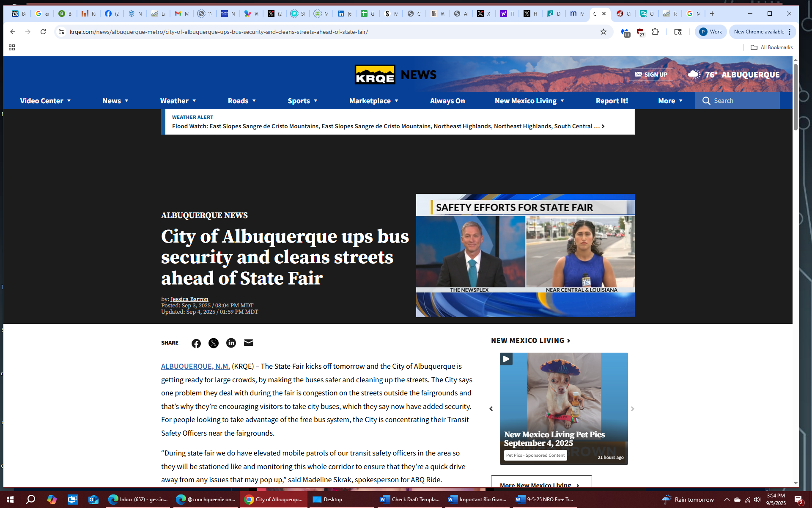Expand the Weather dropdown menu
The width and height of the screenshot is (812, 508).
(x=178, y=101)
